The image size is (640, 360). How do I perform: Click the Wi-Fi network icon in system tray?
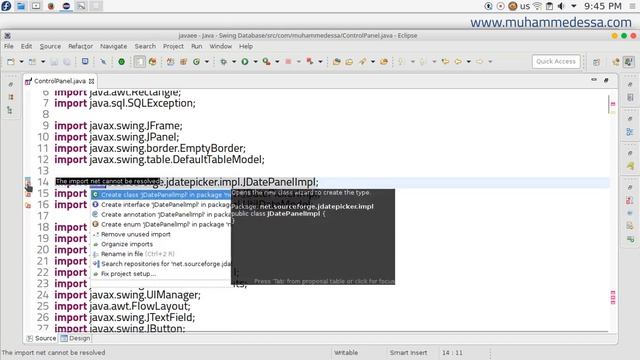538,6
